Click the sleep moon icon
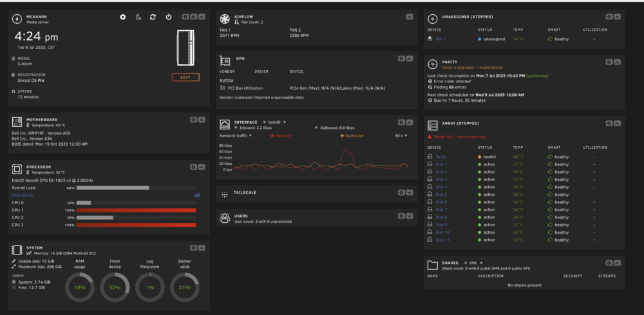Screen dimensions: 644x315 pyautogui.click(x=139, y=17)
